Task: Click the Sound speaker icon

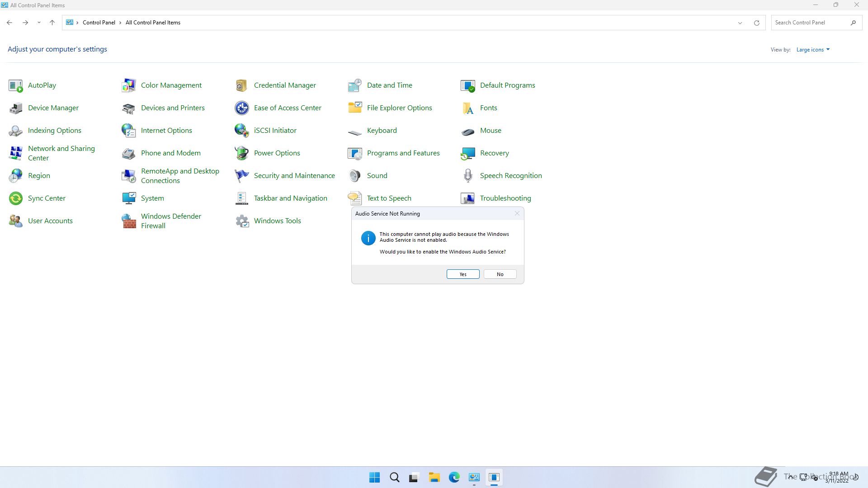Action: tap(355, 176)
